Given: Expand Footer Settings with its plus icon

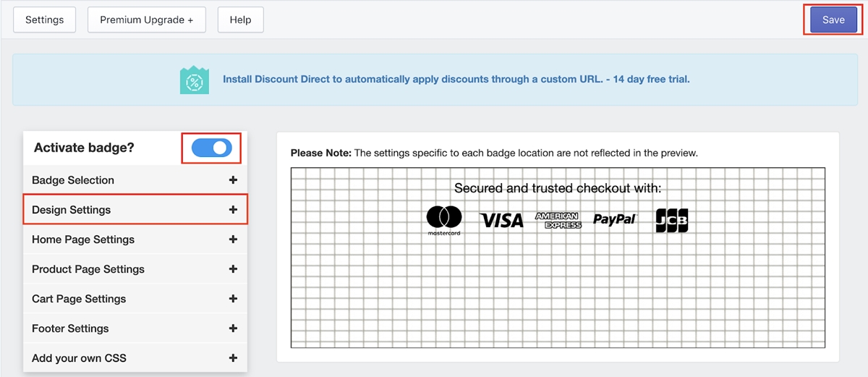Looking at the screenshot, I should coord(233,329).
